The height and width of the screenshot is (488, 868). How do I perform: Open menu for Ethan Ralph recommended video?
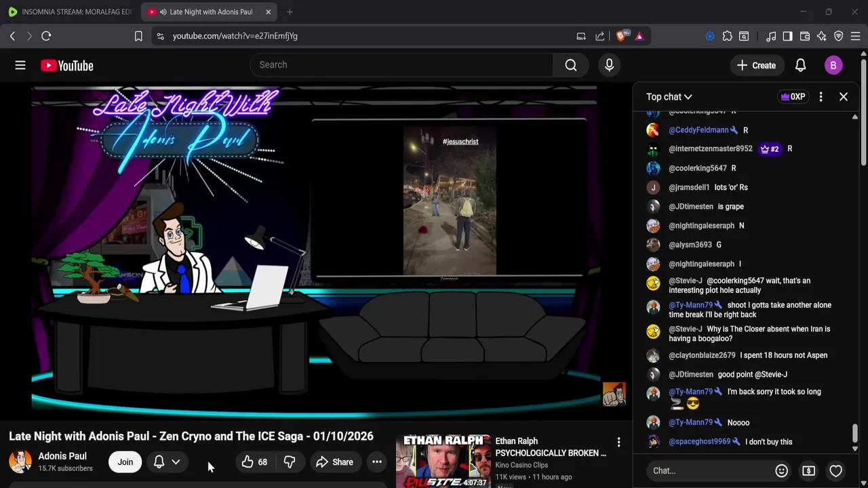tap(618, 443)
